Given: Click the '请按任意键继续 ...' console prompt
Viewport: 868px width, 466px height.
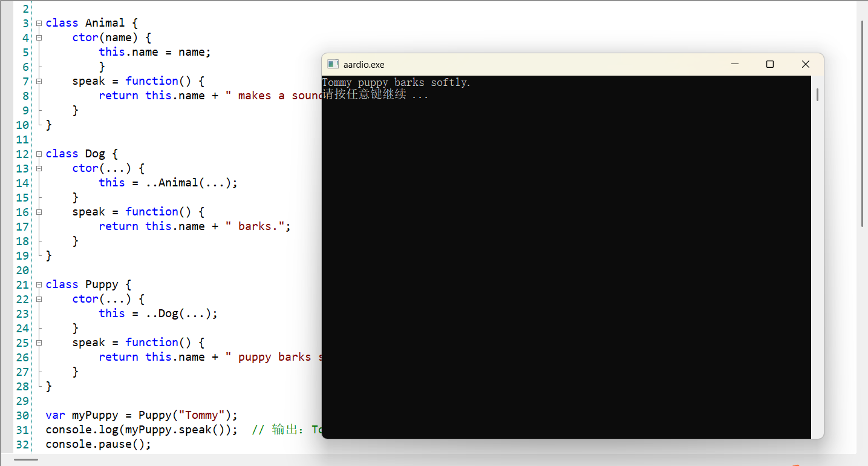Looking at the screenshot, I should 375,94.
